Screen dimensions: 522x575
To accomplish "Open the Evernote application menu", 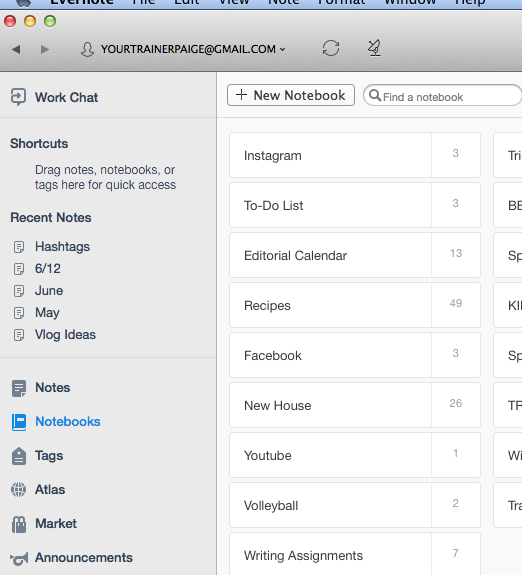I will pyautogui.click(x=81, y=2).
